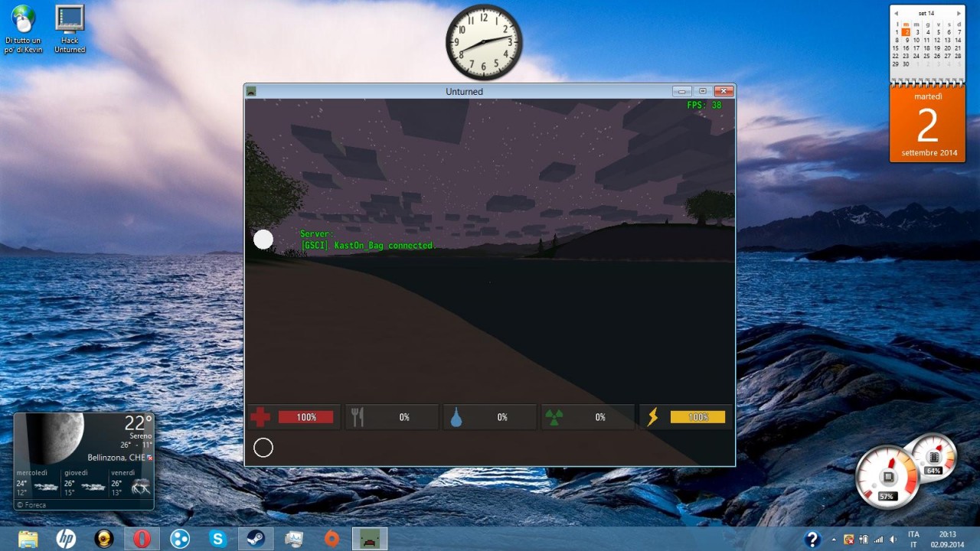980x551 pixels.
Task: Click the 'Server:' chat label
Action: pyautogui.click(x=317, y=234)
